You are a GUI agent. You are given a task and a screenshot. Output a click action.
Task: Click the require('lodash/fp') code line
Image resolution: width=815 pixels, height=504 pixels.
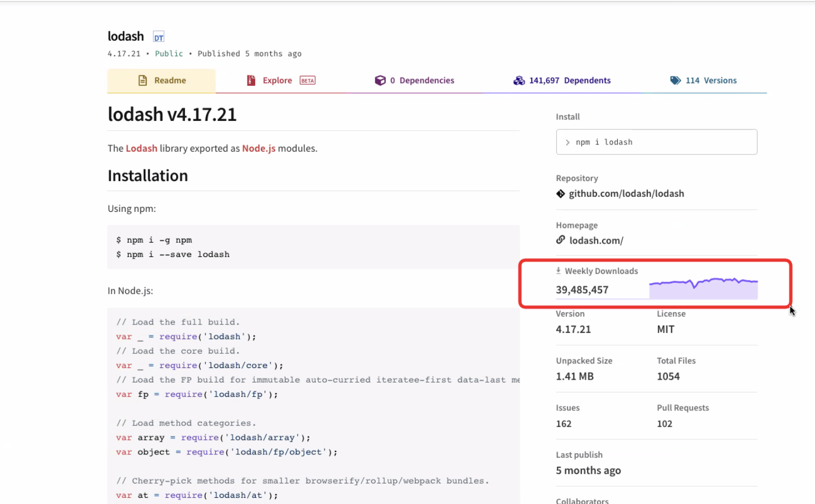click(197, 394)
